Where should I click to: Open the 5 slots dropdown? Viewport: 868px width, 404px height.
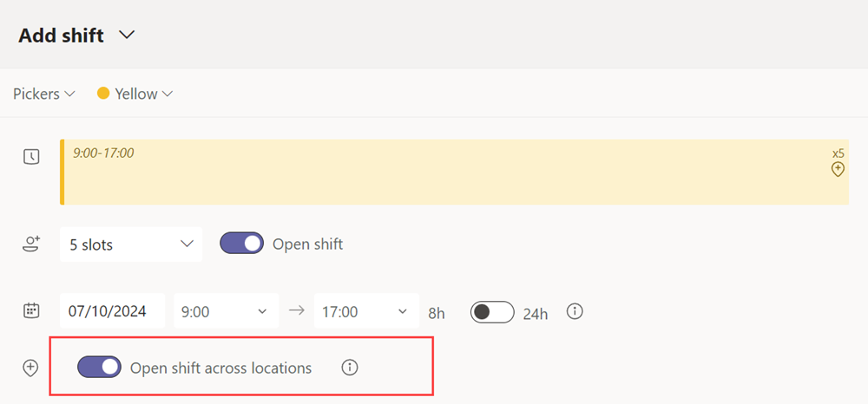pyautogui.click(x=131, y=244)
